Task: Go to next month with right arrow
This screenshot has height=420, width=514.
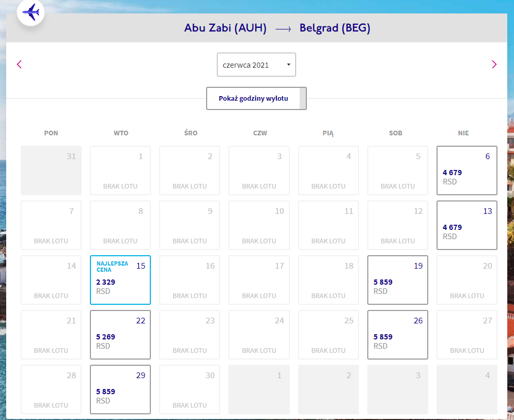Action: coord(494,64)
